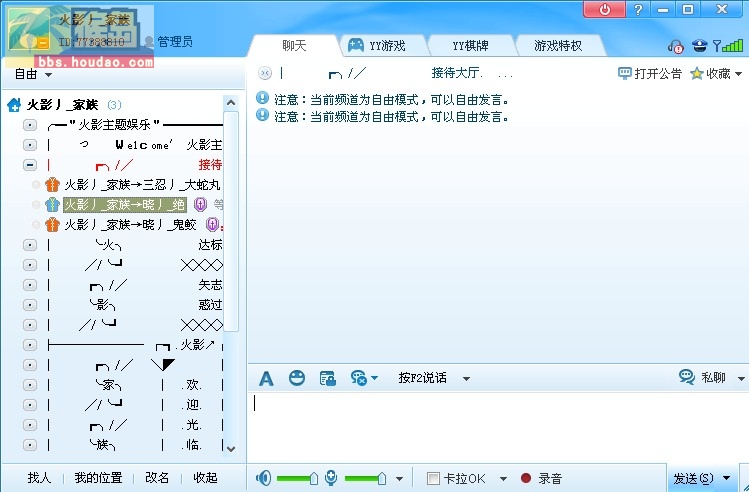
Task: Open the 自由 mode dropdown
Action: tap(48, 75)
